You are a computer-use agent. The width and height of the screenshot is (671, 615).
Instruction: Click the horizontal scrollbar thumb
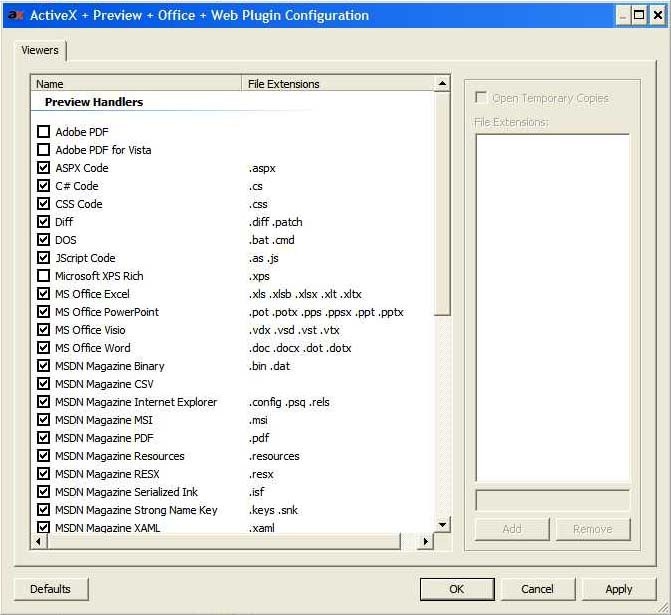tap(224, 541)
